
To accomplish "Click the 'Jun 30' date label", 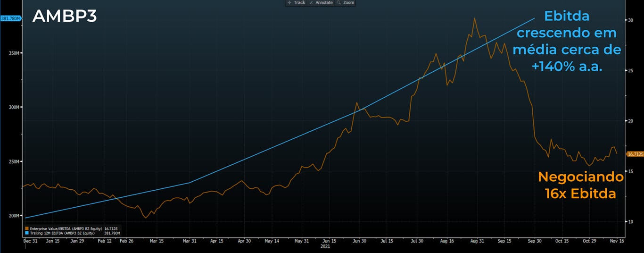I will (x=359, y=241).
